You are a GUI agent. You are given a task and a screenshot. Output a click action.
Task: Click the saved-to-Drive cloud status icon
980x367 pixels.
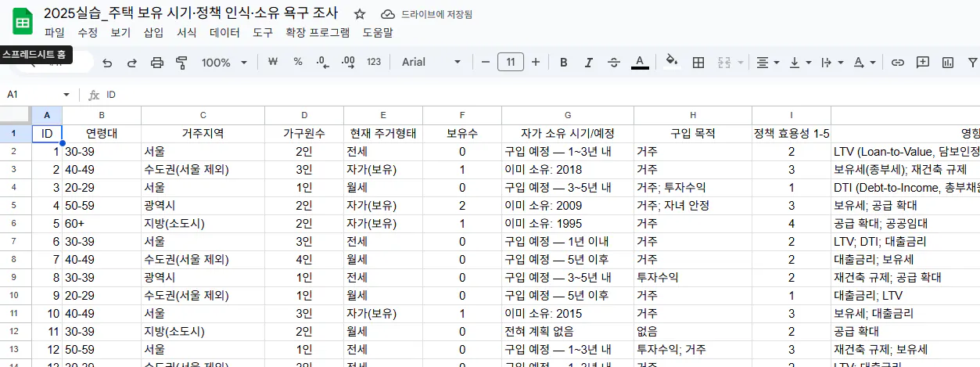(x=387, y=14)
